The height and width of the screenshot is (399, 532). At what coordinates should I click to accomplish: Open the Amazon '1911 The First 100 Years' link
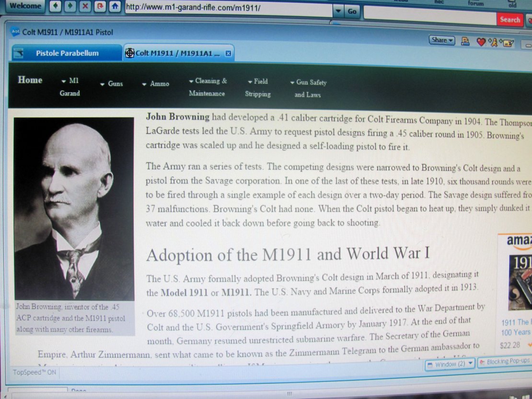[516, 327]
